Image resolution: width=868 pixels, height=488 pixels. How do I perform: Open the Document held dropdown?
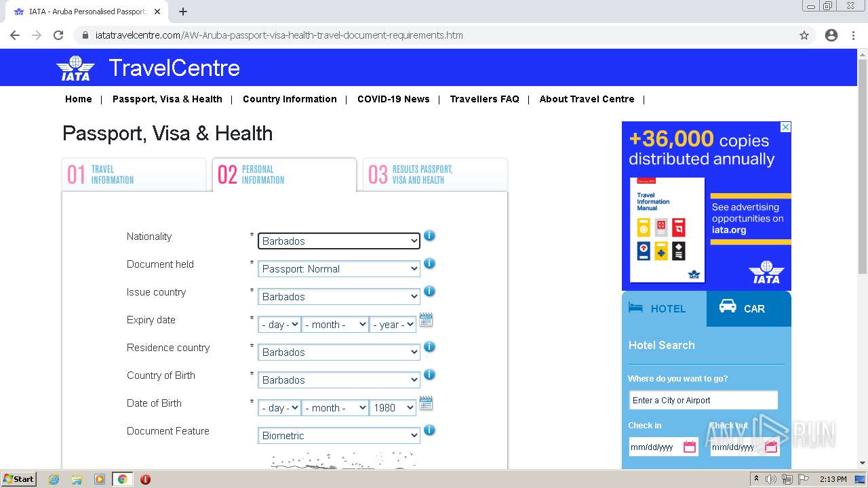339,268
